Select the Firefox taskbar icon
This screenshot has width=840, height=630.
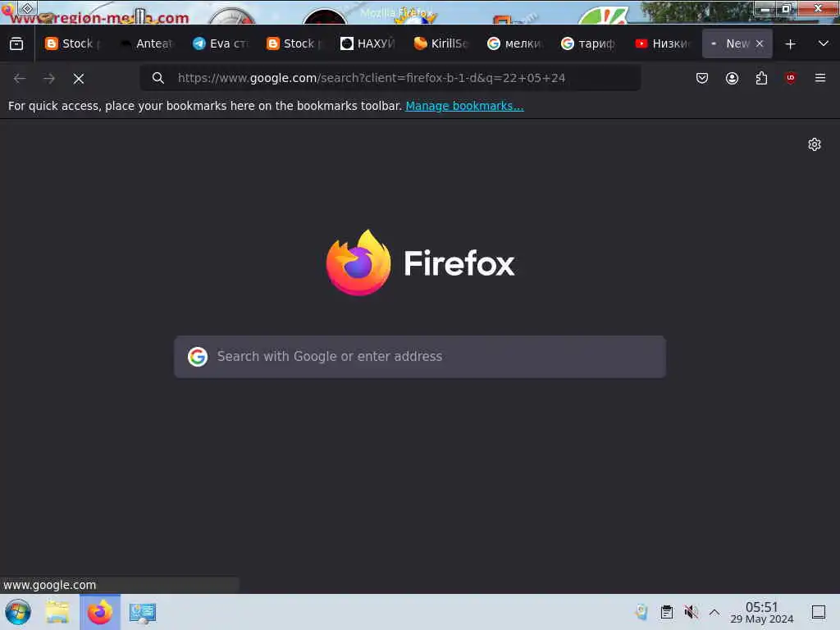(100, 612)
